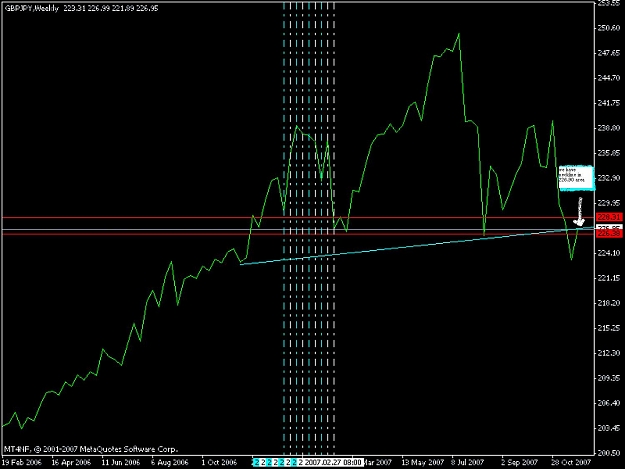Click the 209.35 price axis label

pos(608,378)
